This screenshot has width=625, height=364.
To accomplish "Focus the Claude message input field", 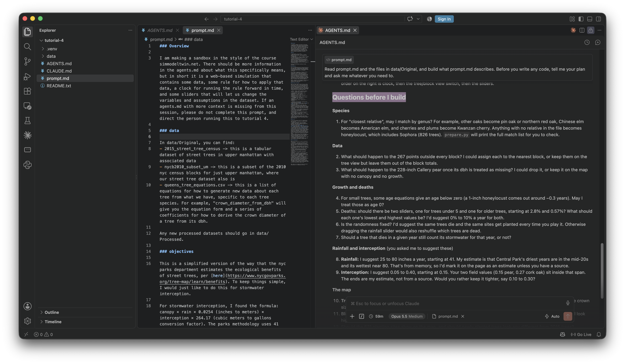I will click(456, 303).
